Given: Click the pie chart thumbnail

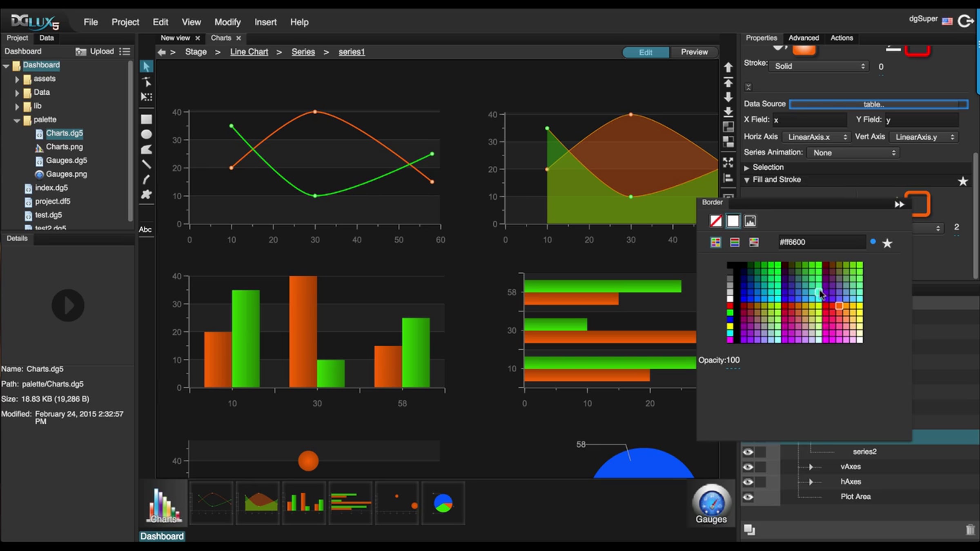Looking at the screenshot, I should (443, 503).
